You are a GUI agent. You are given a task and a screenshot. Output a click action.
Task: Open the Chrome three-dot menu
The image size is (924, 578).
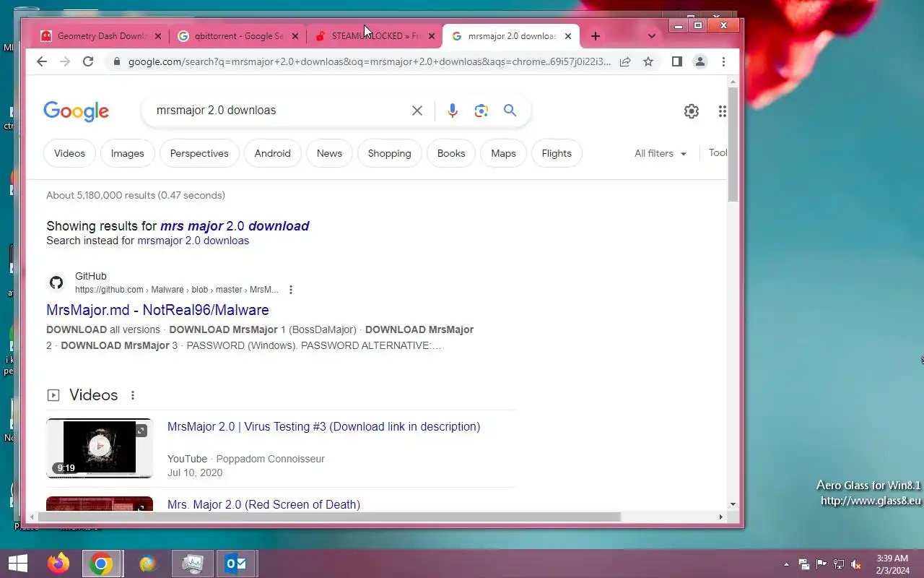pyautogui.click(x=723, y=61)
